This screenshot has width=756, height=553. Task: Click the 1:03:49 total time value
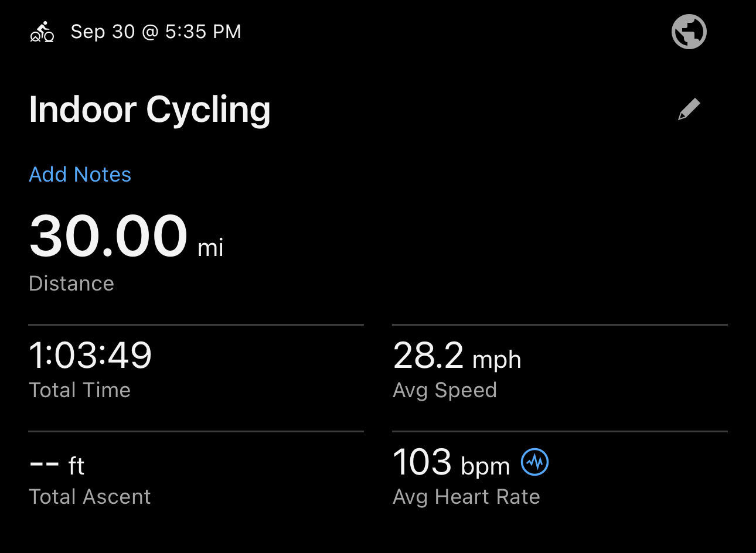point(90,355)
